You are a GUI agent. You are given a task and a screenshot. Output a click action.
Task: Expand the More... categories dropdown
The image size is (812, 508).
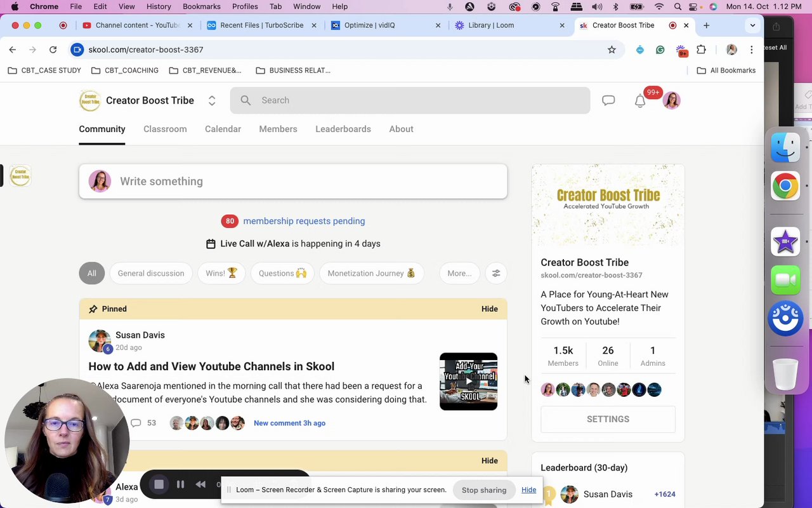(459, 273)
